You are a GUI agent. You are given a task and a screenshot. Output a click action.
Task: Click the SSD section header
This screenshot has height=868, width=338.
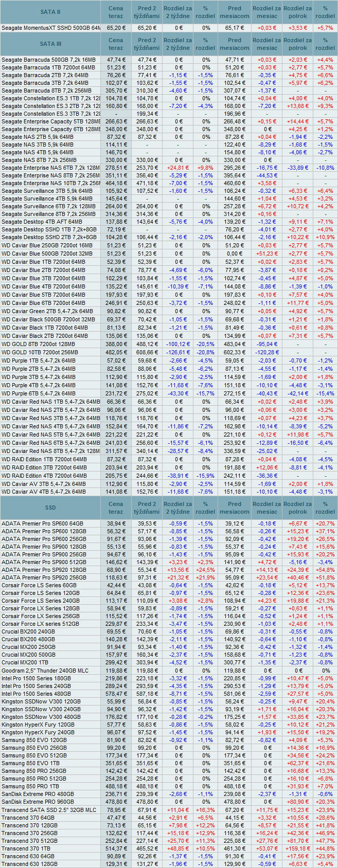point(50,508)
